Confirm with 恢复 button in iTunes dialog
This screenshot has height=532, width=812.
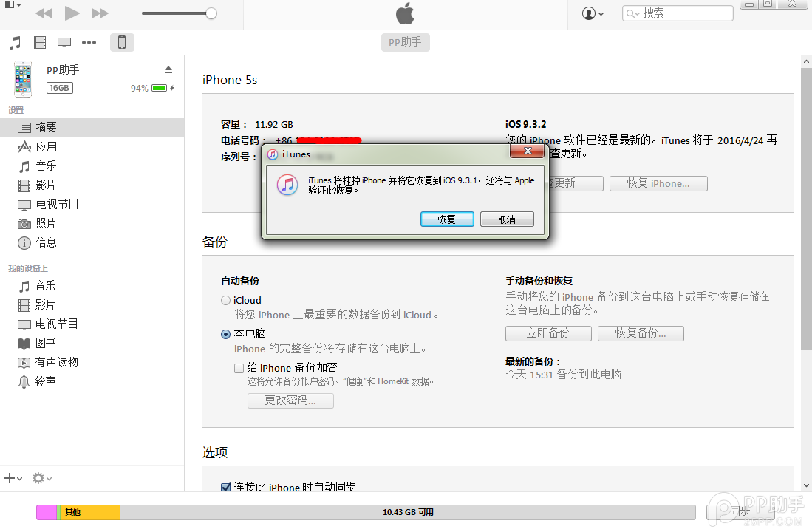click(447, 219)
